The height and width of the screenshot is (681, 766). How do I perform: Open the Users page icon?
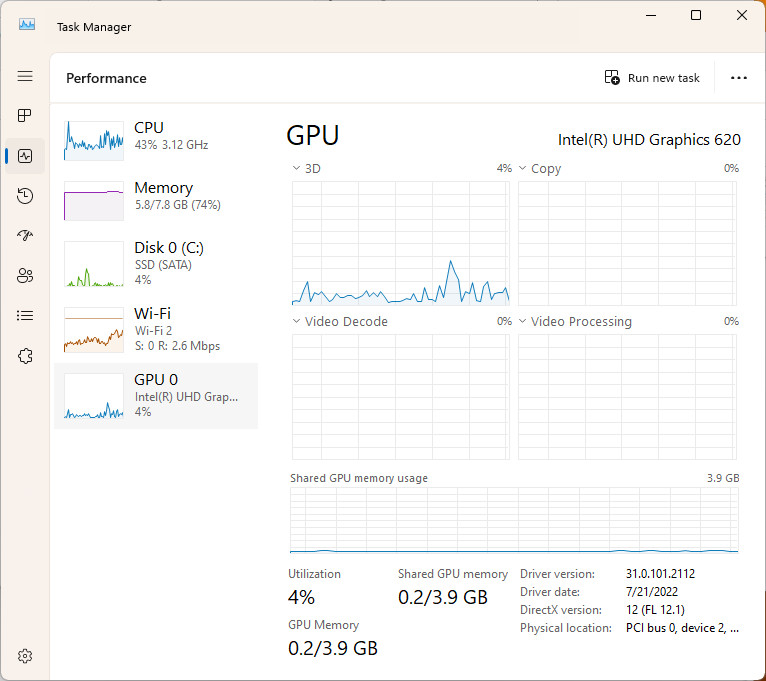pyautogui.click(x=25, y=276)
